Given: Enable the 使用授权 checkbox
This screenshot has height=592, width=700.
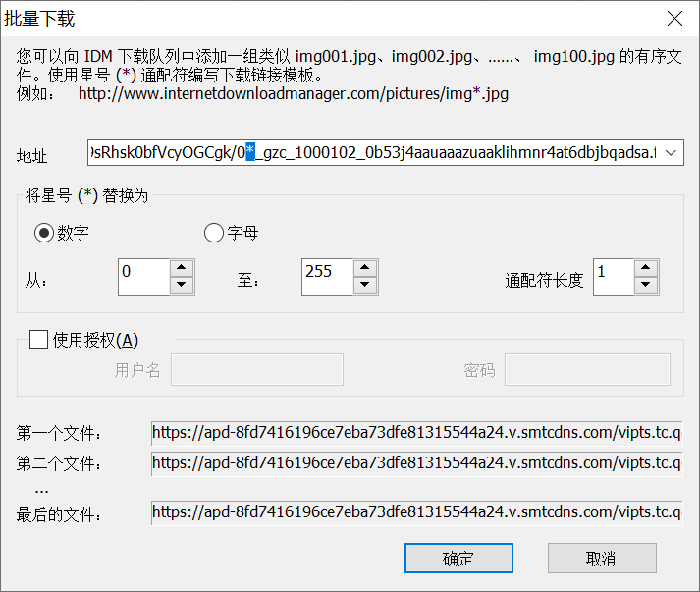Looking at the screenshot, I should point(39,340).
